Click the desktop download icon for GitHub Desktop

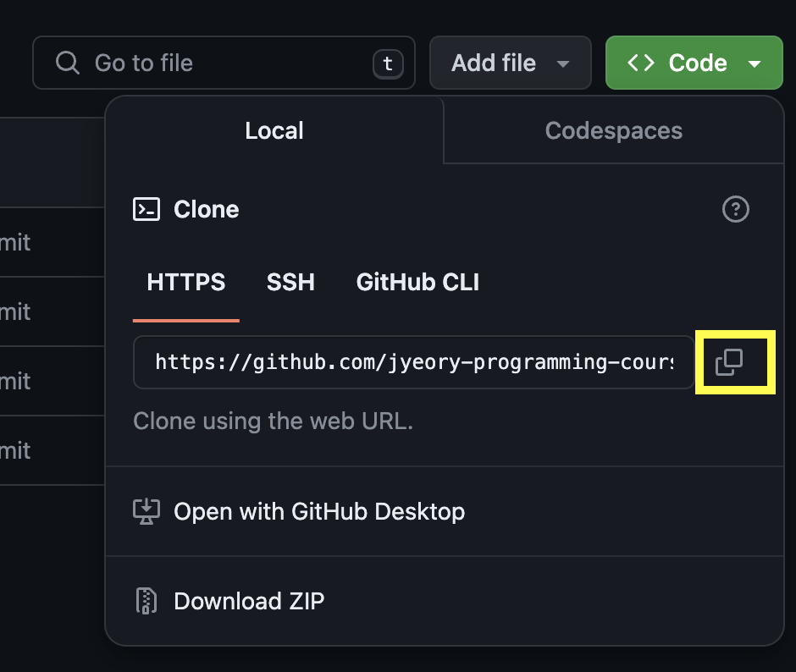[x=146, y=511]
